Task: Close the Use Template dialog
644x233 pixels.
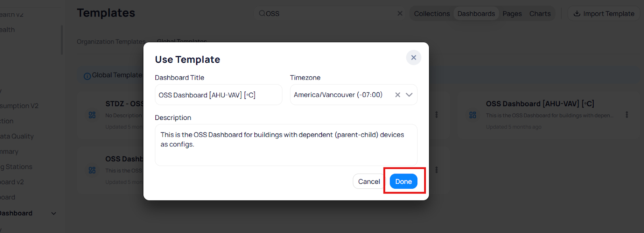Action: point(413,58)
